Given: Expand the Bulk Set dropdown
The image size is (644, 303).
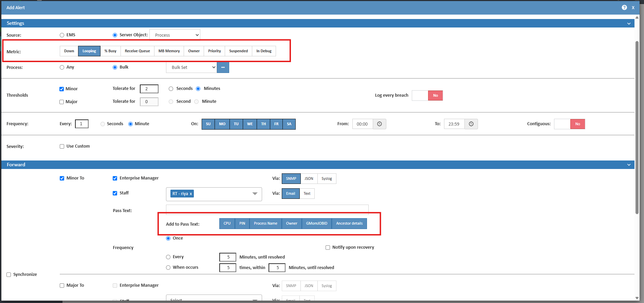Looking at the screenshot, I should tap(191, 67).
